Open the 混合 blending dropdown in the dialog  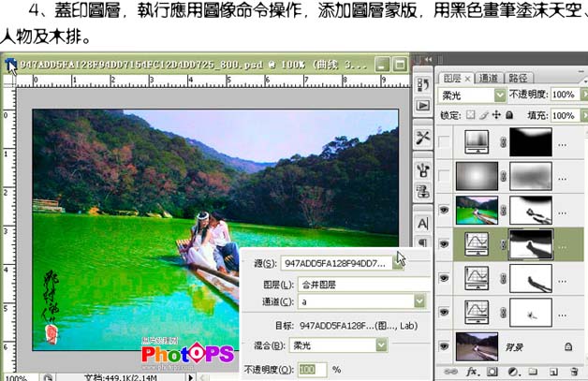point(380,345)
